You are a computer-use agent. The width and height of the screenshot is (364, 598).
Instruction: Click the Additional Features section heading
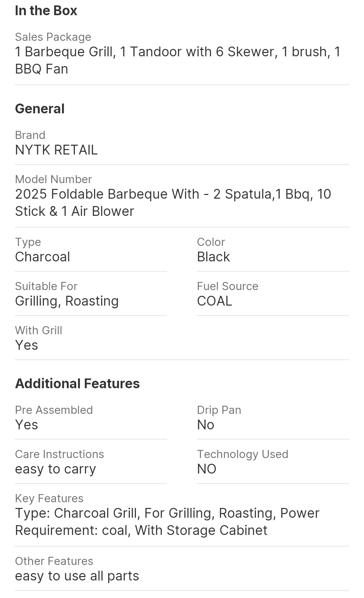(x=77, y=383)
